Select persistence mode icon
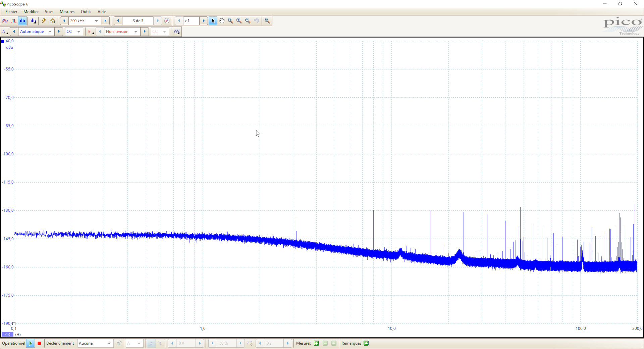Image resolution: width=644 pixels, height=349 pixels. [14, 21]
